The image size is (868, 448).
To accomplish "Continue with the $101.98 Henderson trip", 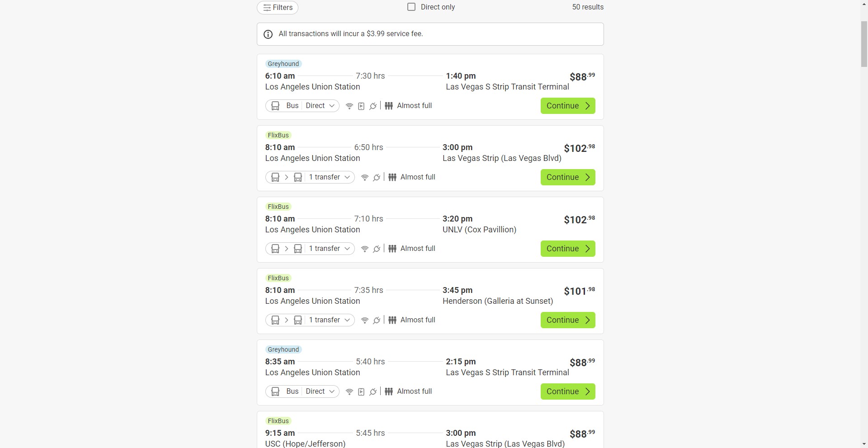I will (568, 320).
